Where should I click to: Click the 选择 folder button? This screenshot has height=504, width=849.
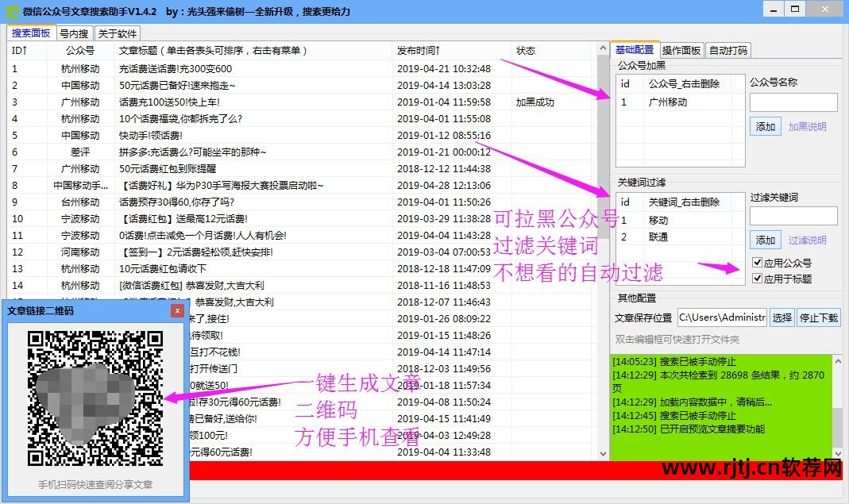(781, 317)
